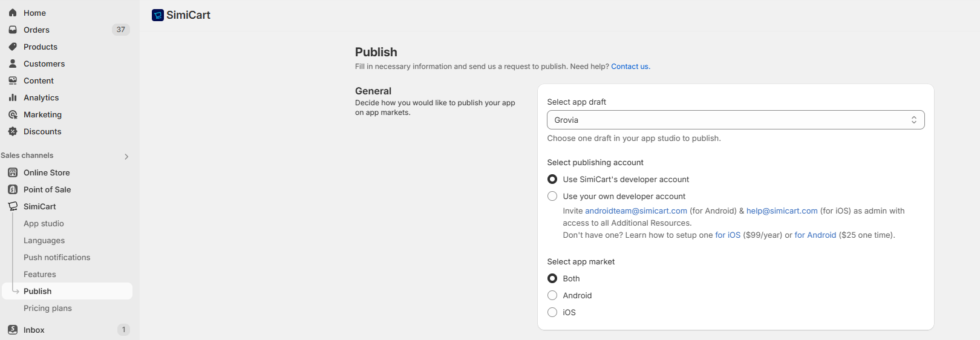Open androidteam@simicart.com email link
980x340 pixels.
636,211
